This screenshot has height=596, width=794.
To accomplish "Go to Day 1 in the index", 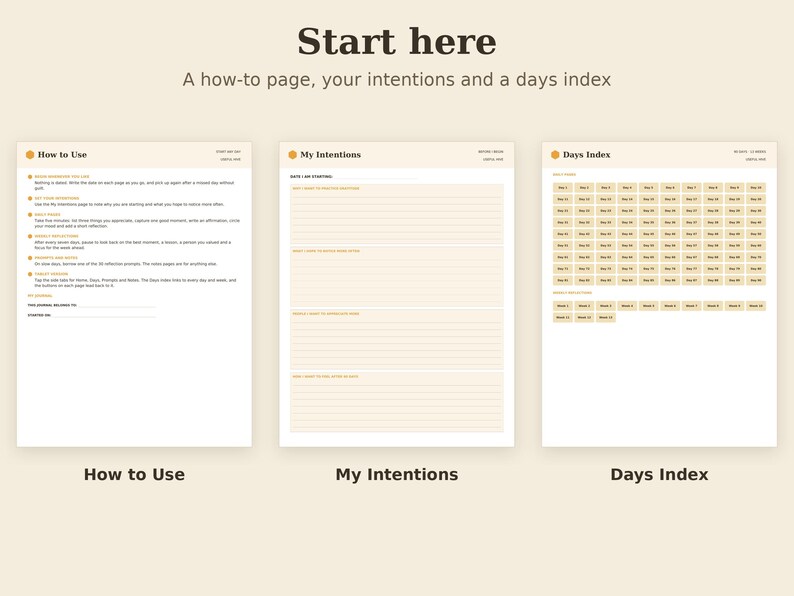I will click(x=563, y=188).
